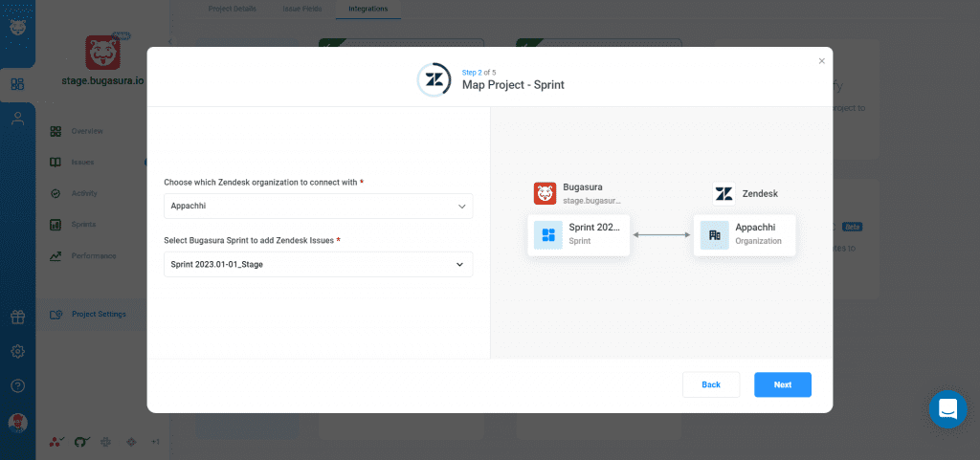Open the team members icon in sidebar
This screenshot has height=460, width=980.
(x=17, y=119)
